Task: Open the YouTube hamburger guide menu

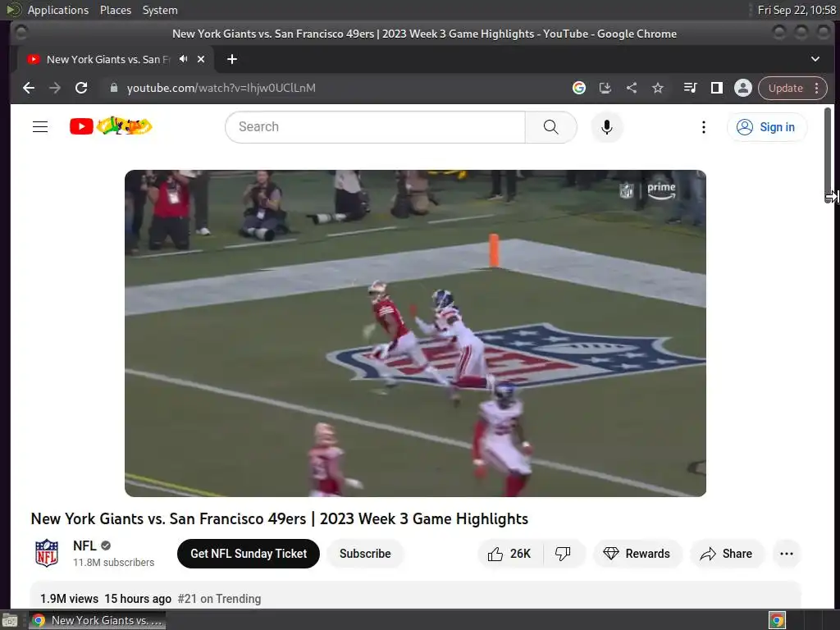Action: pos(40,127)
